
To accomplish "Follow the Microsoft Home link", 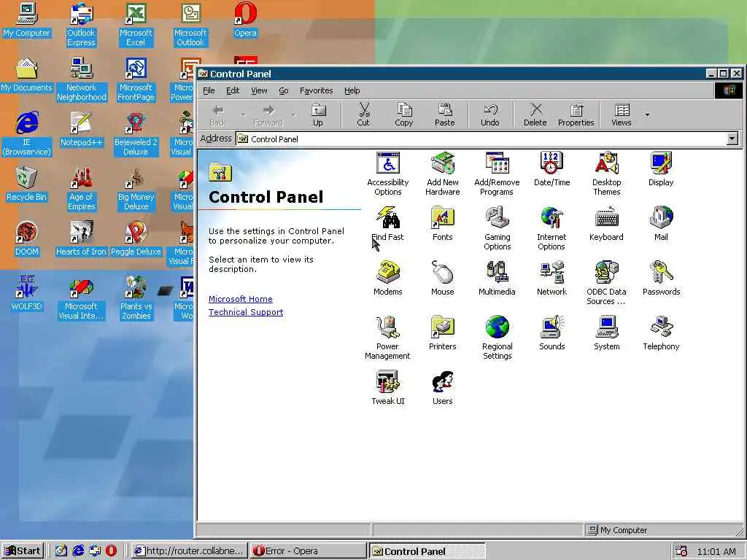I will 241,299.
